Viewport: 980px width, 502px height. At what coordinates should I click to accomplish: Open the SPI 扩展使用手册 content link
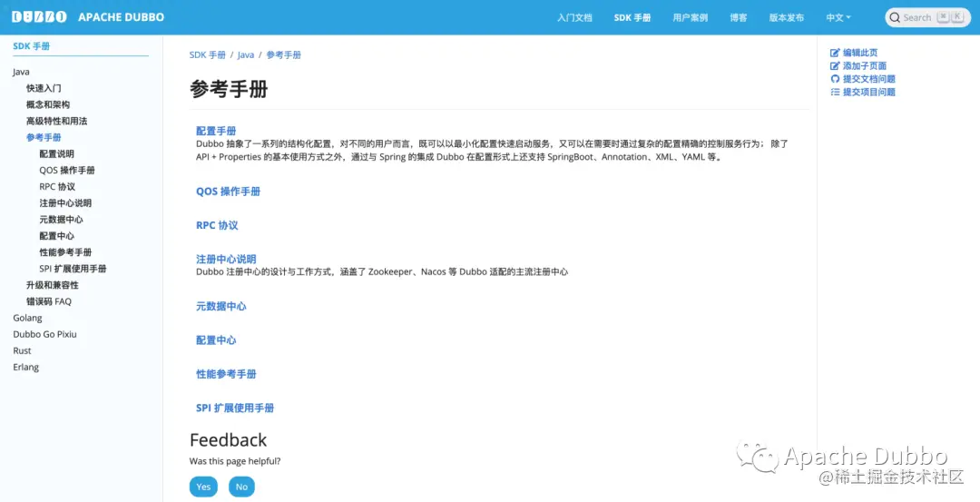coord(235,408)
